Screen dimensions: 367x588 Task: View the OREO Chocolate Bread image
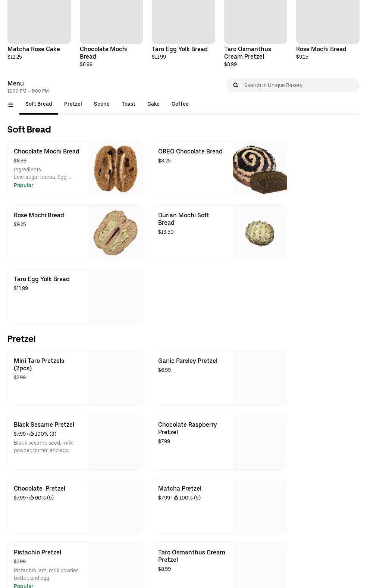(260, 169)
